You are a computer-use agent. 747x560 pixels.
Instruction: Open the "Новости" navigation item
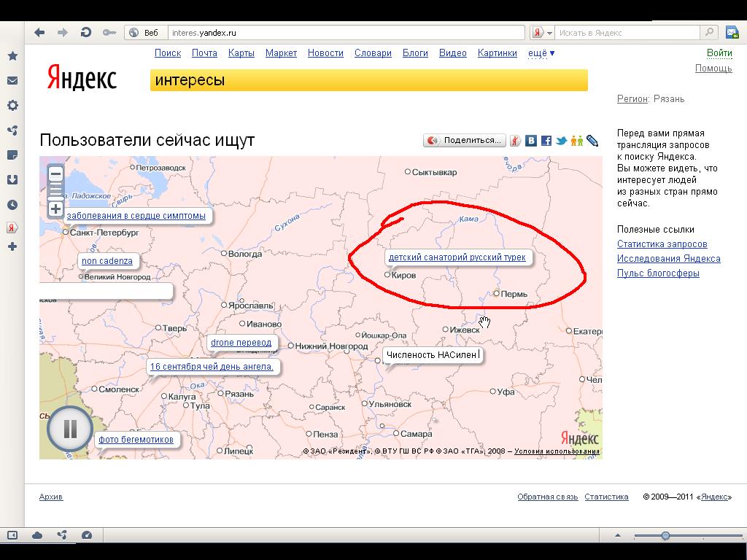[325, 53]
